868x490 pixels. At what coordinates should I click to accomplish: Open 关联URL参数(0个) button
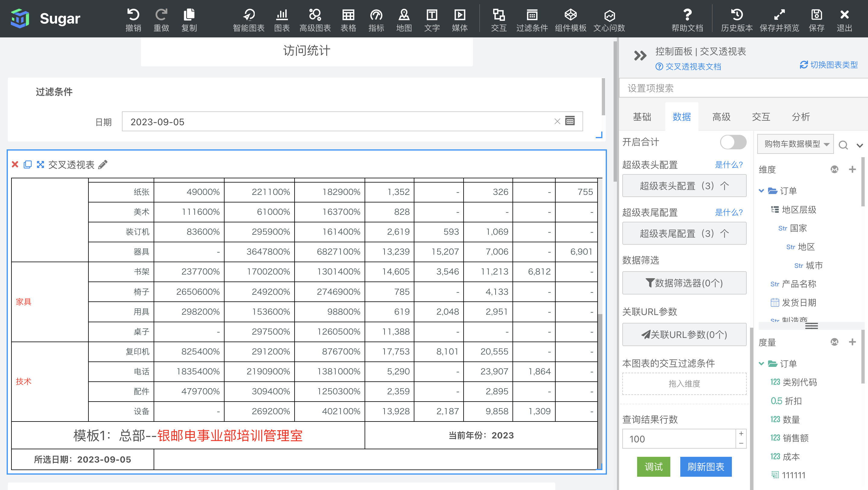pos(684,334)
